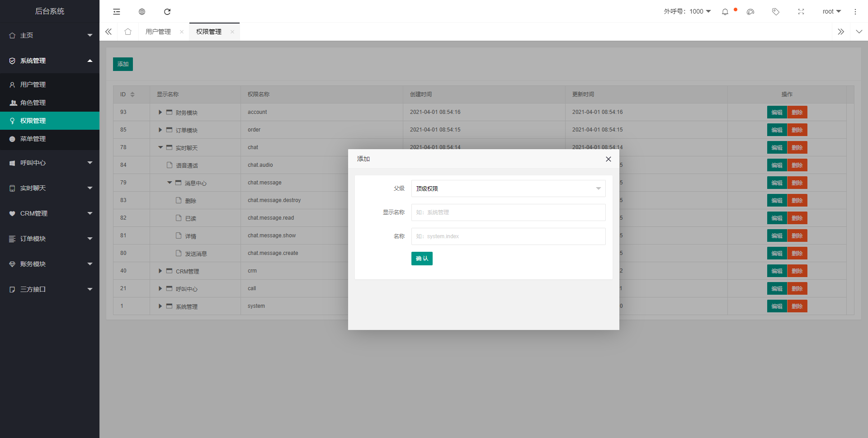Click the sidebar collapse menu icon
This screenshot has height=438, width=868.
click(x=117, y=12)
